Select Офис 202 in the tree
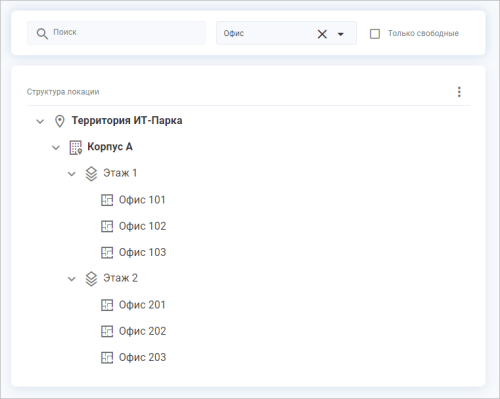The image size is (500, 399). click(x=142, y=331)
